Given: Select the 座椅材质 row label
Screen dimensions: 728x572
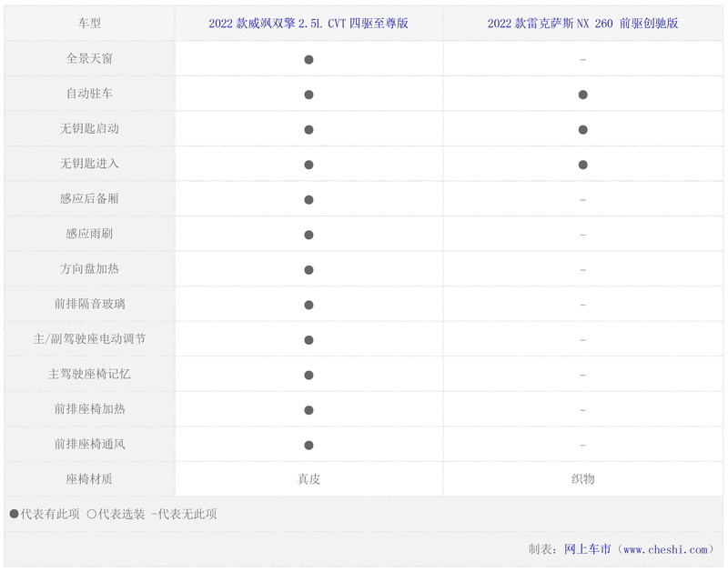Looking at the screenshot, I should pyautogui.click(x=89, y=478).
